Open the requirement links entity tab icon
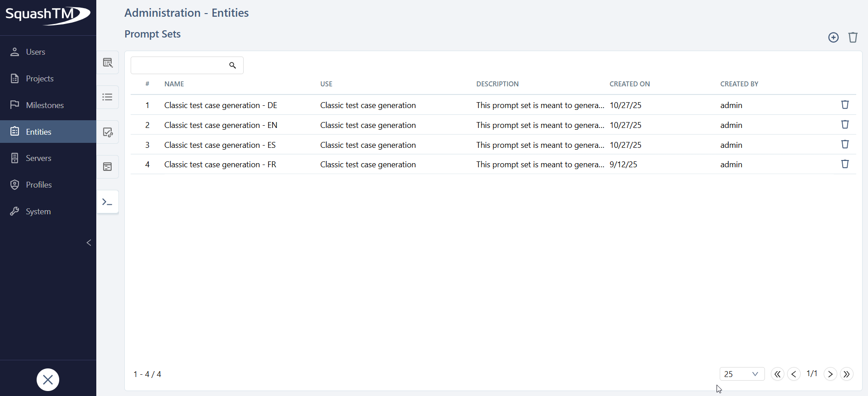 coord(108,132)
